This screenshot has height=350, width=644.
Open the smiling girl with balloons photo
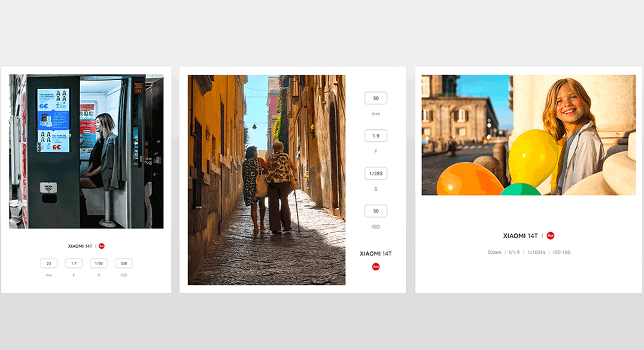(x=528, y=135)
